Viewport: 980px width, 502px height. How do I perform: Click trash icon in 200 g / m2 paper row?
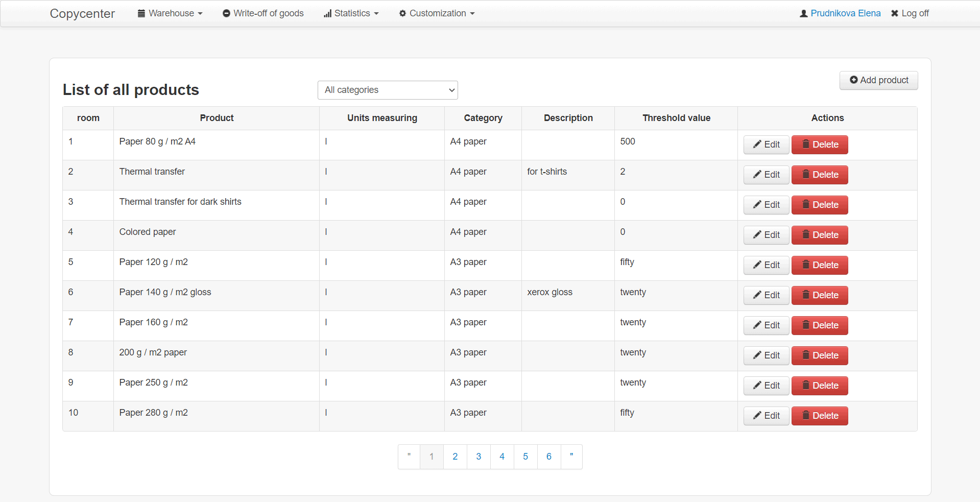click(x=806, y=355)
